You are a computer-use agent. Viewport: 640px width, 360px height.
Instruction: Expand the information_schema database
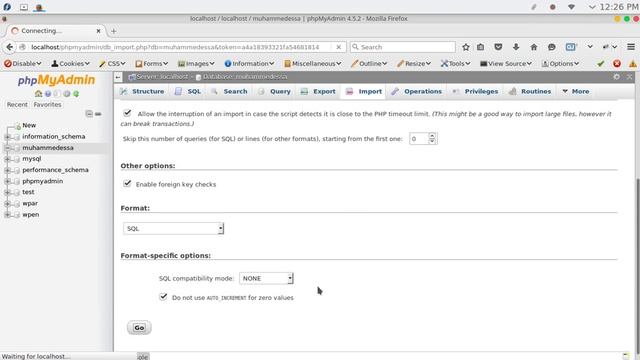pos(7,137)
